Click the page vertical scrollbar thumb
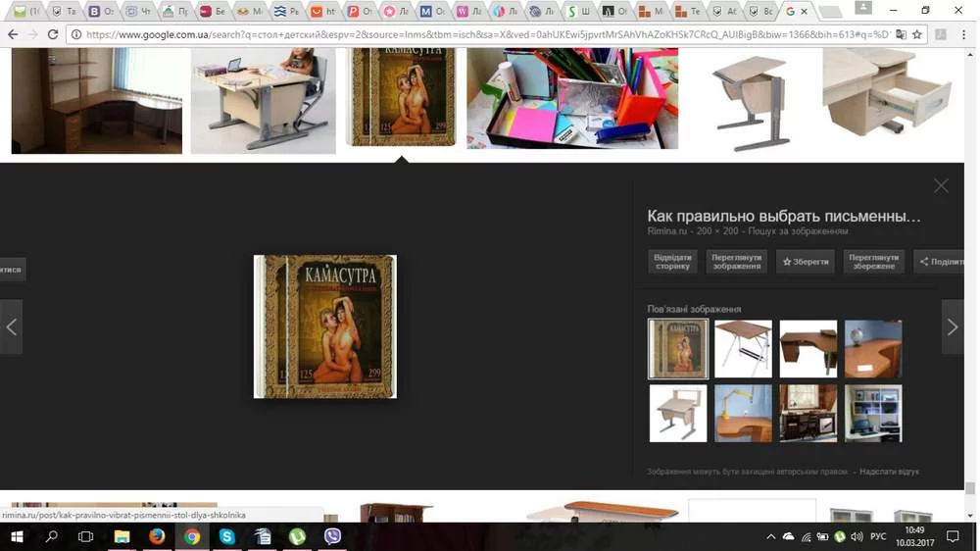This screenshot has height=551, width=980. coord(969,488)
